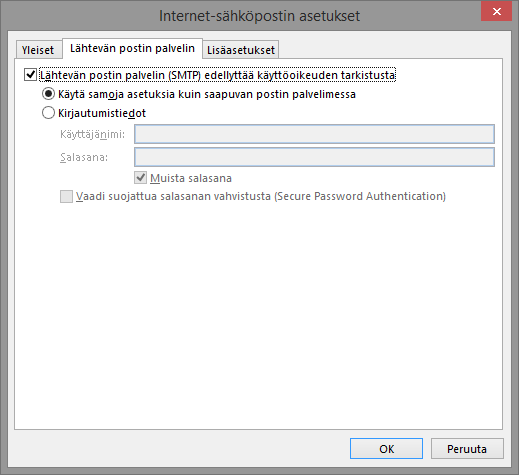The height and width of the screenshot is (475, 519).
Task: Untick the SMTP käyttöoikeuden tarkistusta checkbox box
Action: [x=30, y=75]
